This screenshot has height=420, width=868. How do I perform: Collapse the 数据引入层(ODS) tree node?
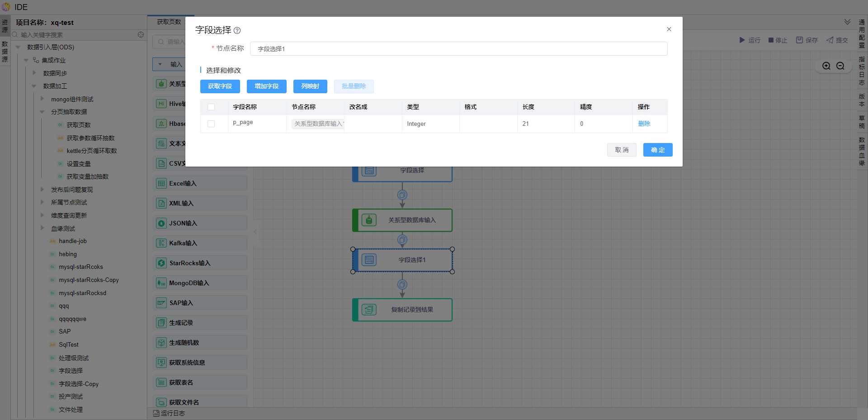coord(19,47)
